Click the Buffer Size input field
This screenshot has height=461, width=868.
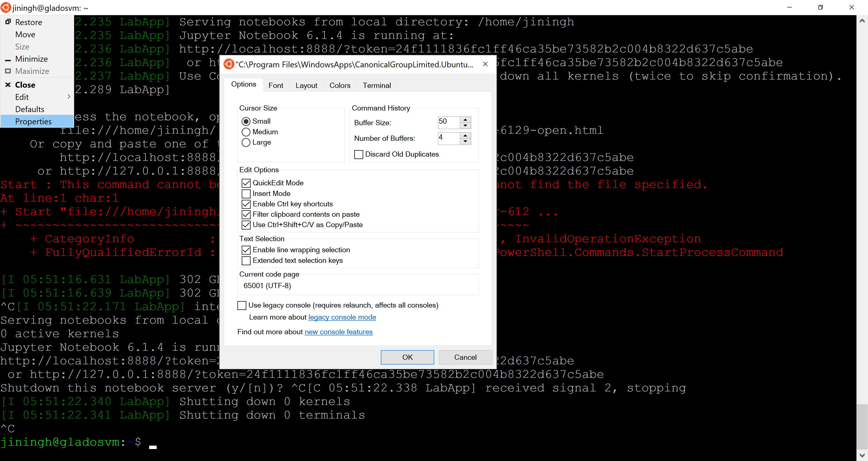point(449,123)
